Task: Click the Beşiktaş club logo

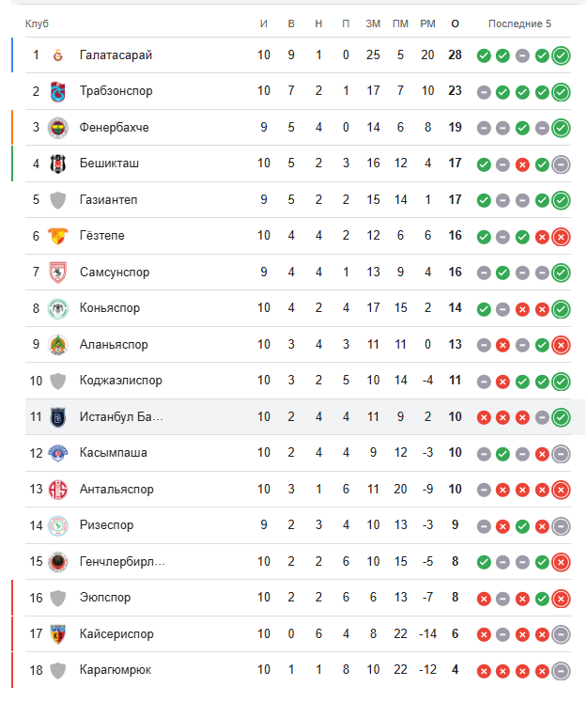Action: point(58,164)
